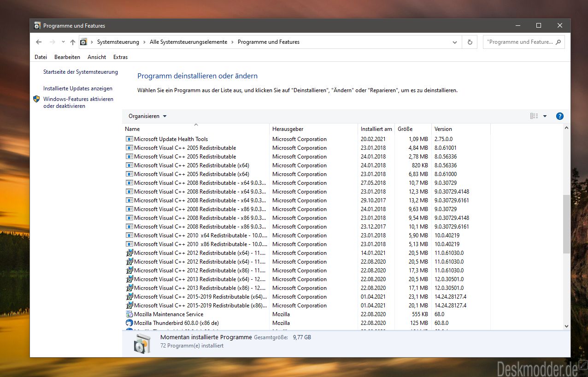Viewport: 588px width, 377px height.
Task: Select Mozilla Thunderbird 60.8.0 (x86 de) name
Action: pyautogui.click(x=176, y=323)
